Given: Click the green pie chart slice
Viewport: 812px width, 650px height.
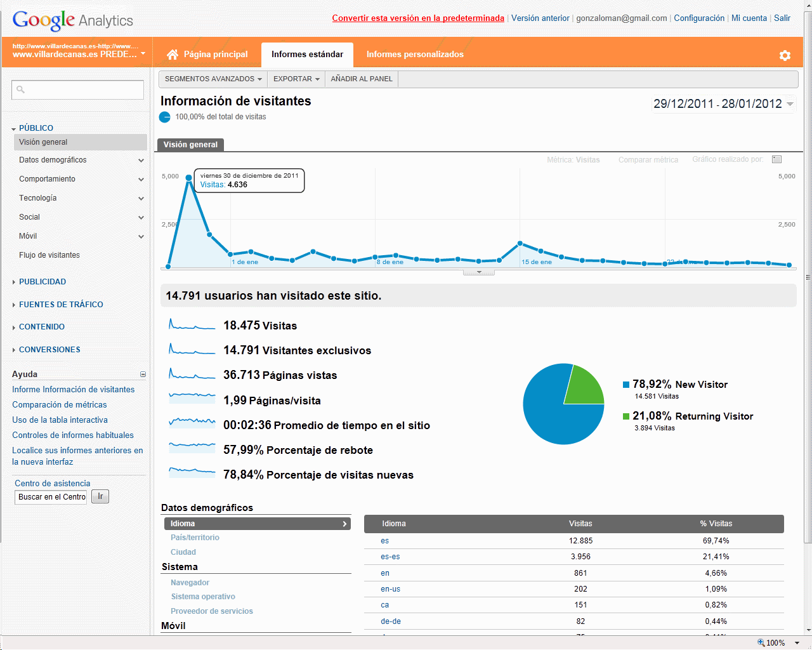Looking at the screenshot, I should (586, 387).
